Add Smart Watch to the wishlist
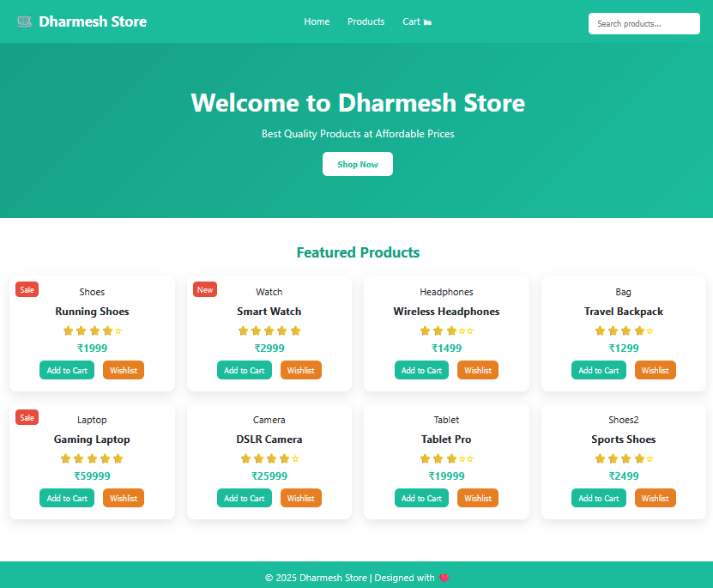The height and width of the screenshot is (588, 713). (300, 370)
